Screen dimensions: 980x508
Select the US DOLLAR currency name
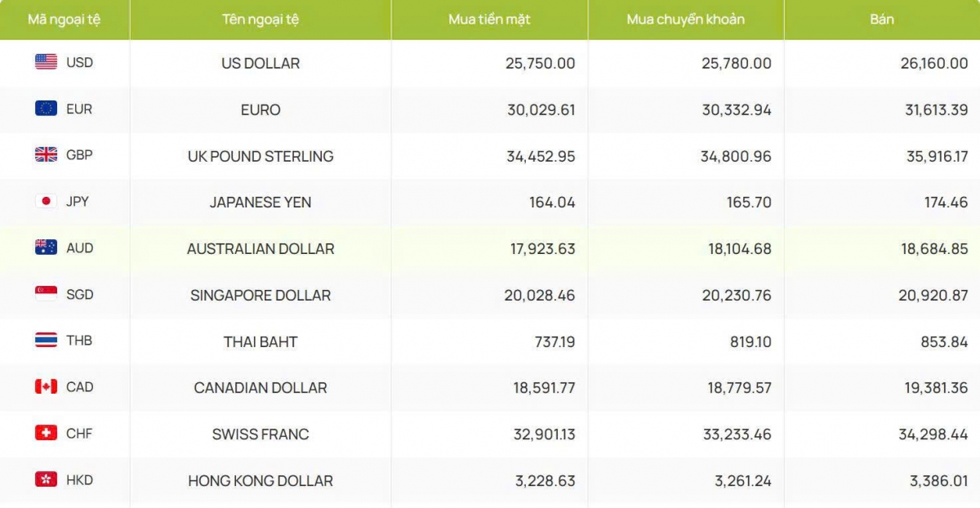(261, 63)
